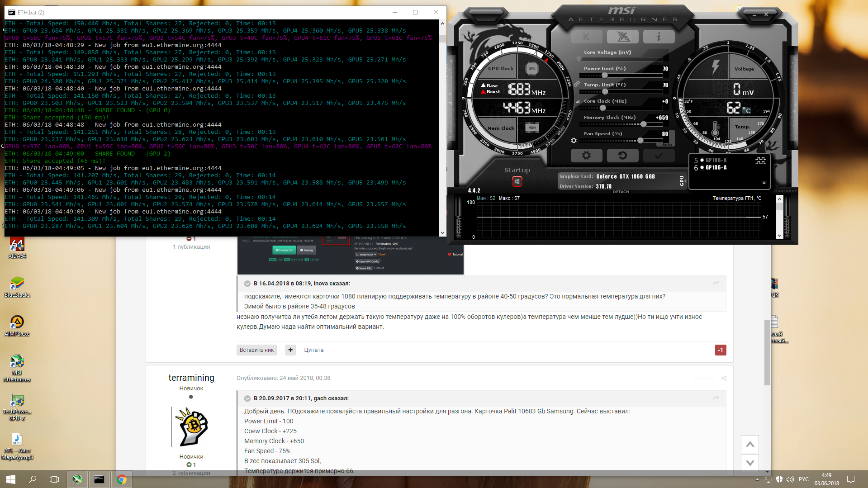
Task: Select GPU 6 GP106-A in the list
Action: (711, 168)
